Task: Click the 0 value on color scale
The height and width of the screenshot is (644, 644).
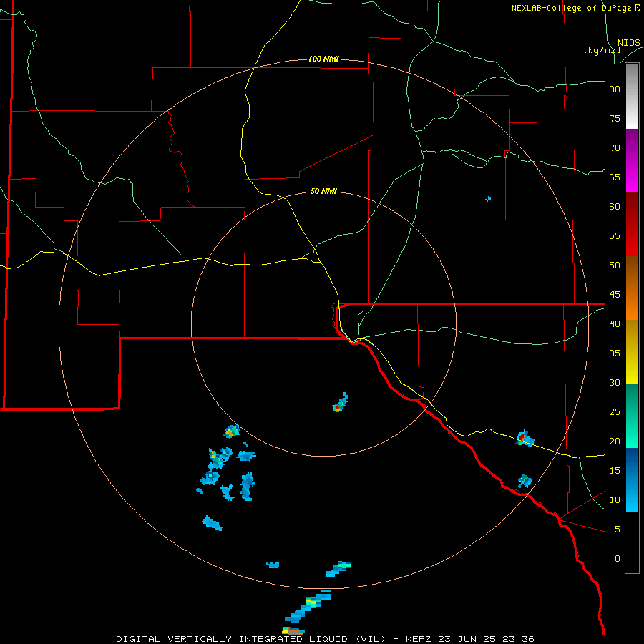Action: coord(618,559)
